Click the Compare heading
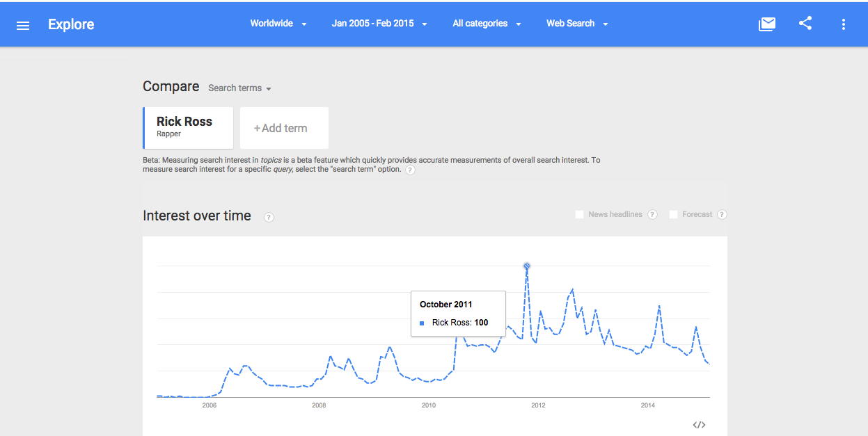Image resolution: width=868 pixels, height=436 pixels. (171, 87)
